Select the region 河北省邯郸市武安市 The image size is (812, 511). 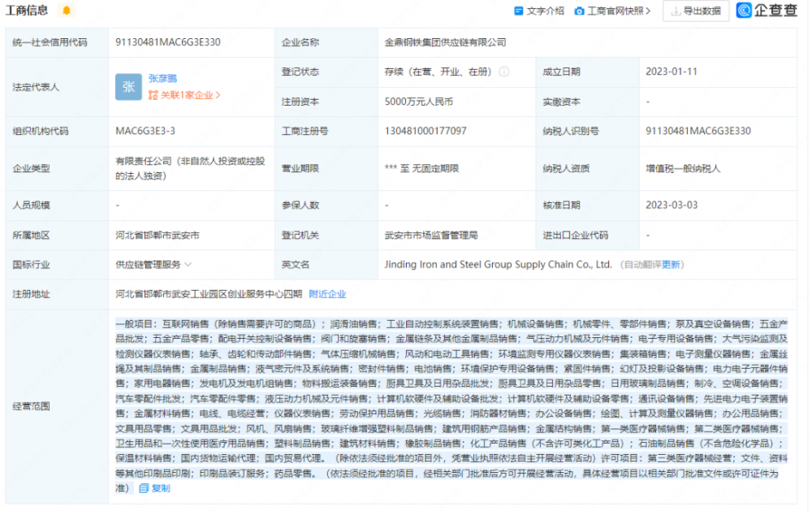click(158, 236)
